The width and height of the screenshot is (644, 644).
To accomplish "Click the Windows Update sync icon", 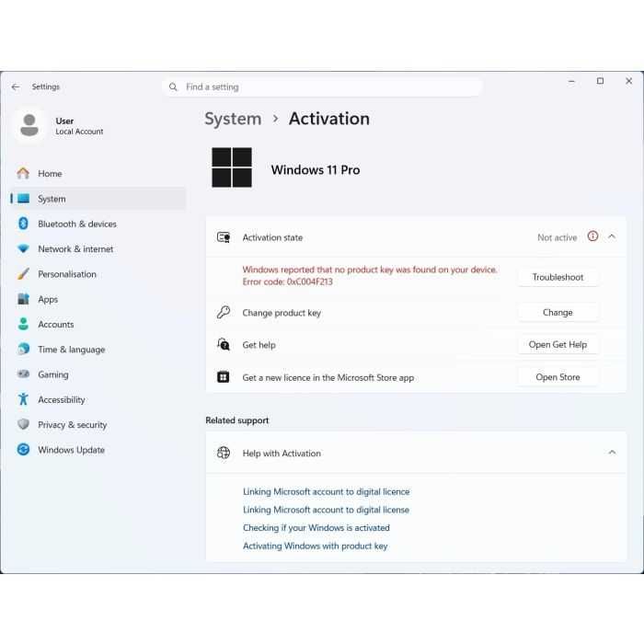I will pos(23,449).
